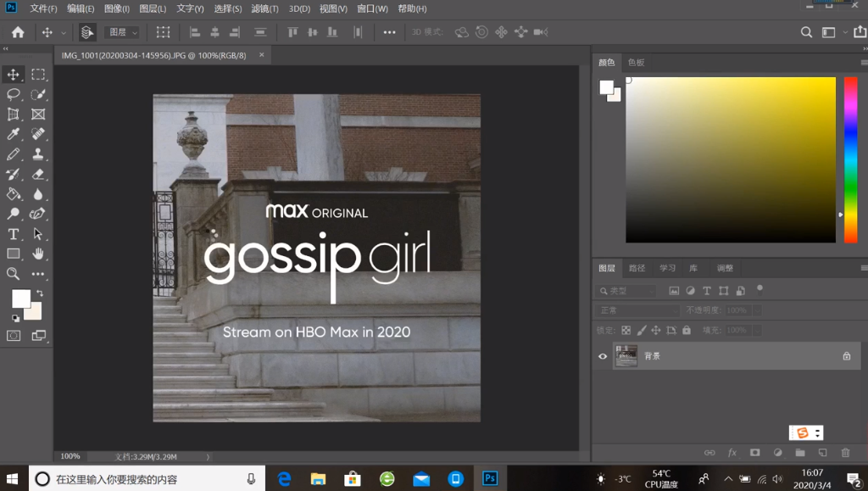Pick a color in the color field
Viewport: 868px width, 491px height.
tap(730, 160)
